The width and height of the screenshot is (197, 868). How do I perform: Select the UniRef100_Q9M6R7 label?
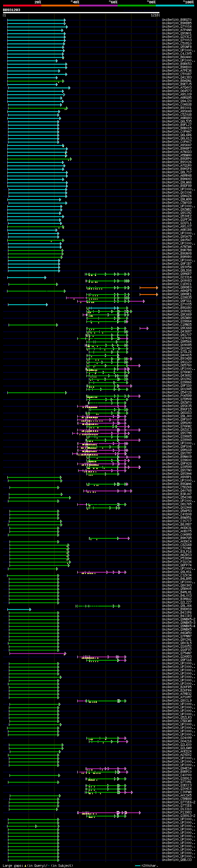pos(177,274)
